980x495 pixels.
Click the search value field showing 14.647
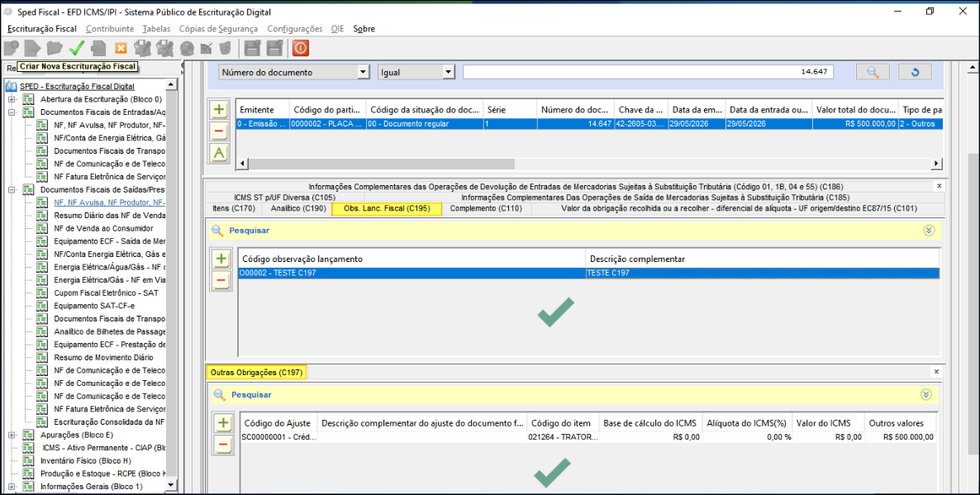coord(648,72)
